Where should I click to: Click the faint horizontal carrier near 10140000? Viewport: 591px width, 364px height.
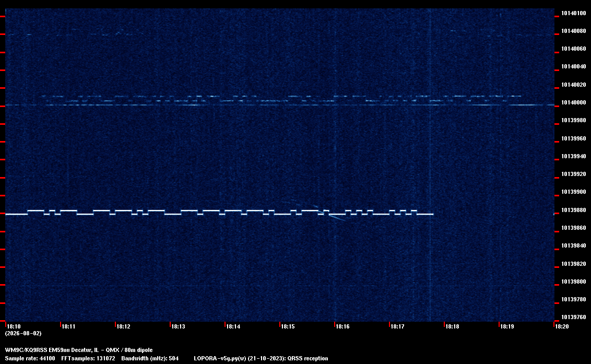coord(280,105)
